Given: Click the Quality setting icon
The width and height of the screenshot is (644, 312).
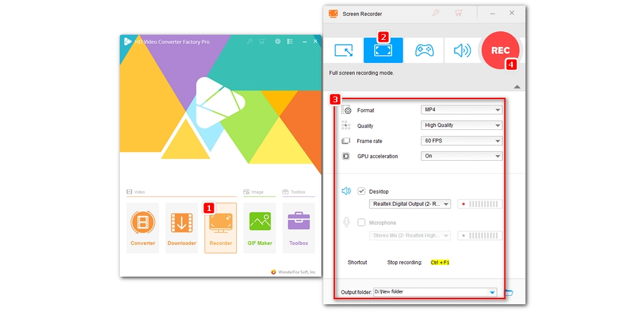Looking at the screenshot, I should (346, 125).
